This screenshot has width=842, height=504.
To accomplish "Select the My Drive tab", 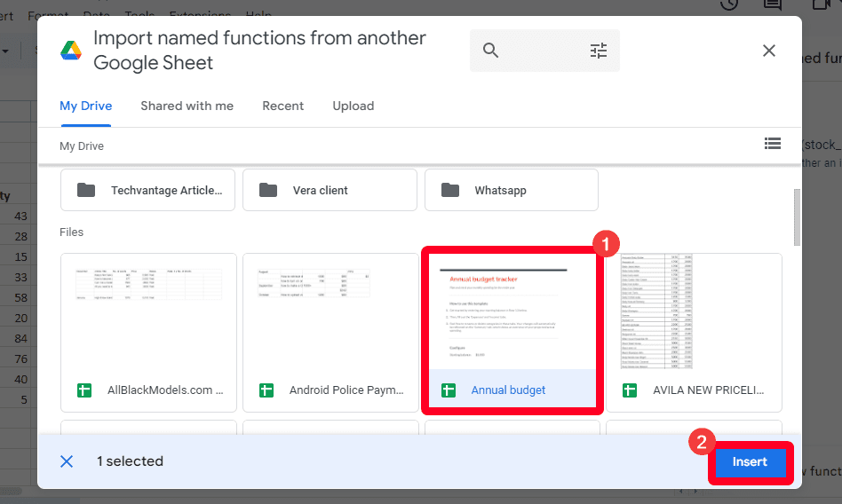I will [x=86, y=106].
